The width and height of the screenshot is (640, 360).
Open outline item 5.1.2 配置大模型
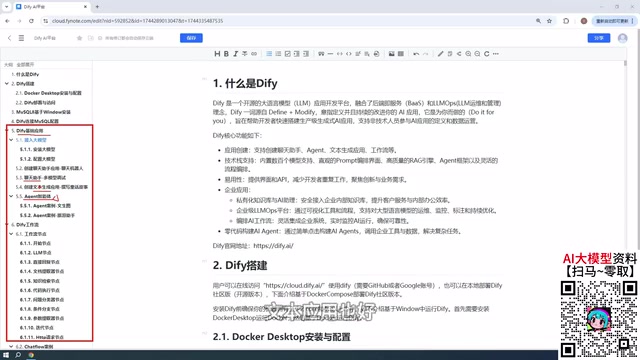click(x=38, y=159)
